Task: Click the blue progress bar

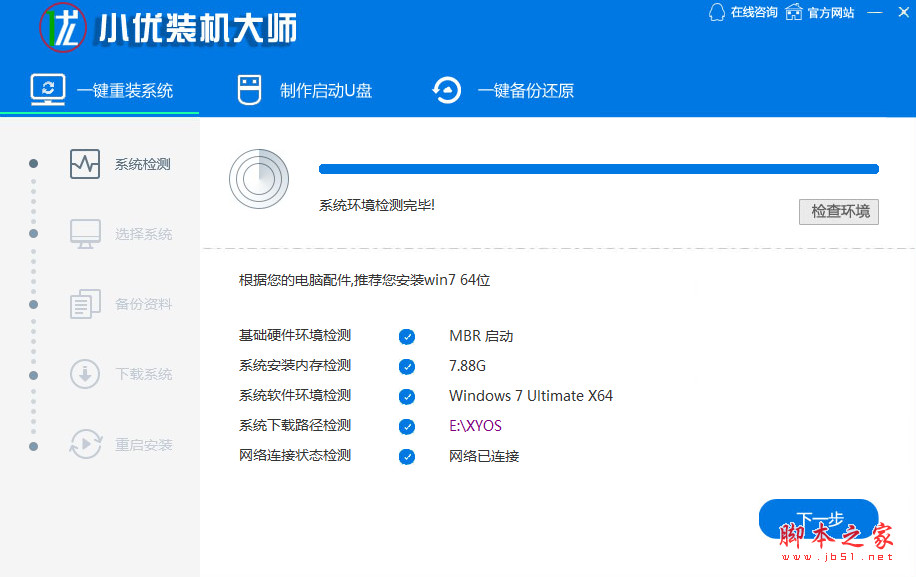Action: click(598, 169)
